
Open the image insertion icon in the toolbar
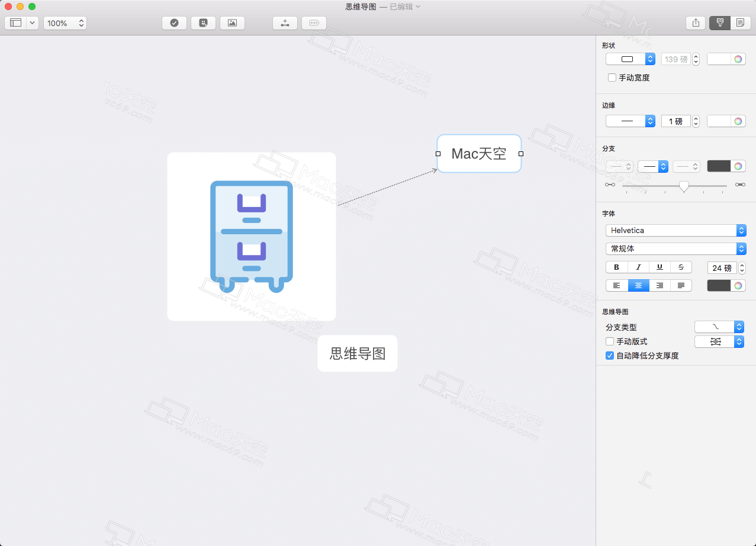[232, 22]
